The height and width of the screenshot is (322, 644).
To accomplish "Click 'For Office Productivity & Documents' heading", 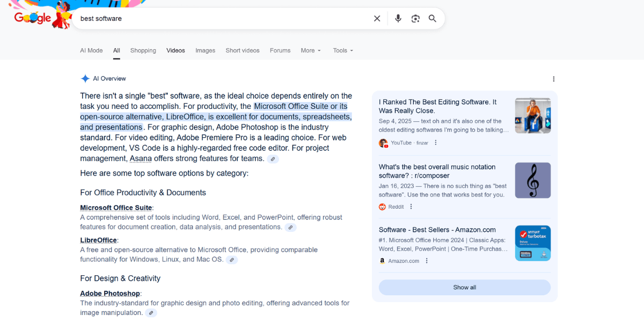I will tap(143, 193).
